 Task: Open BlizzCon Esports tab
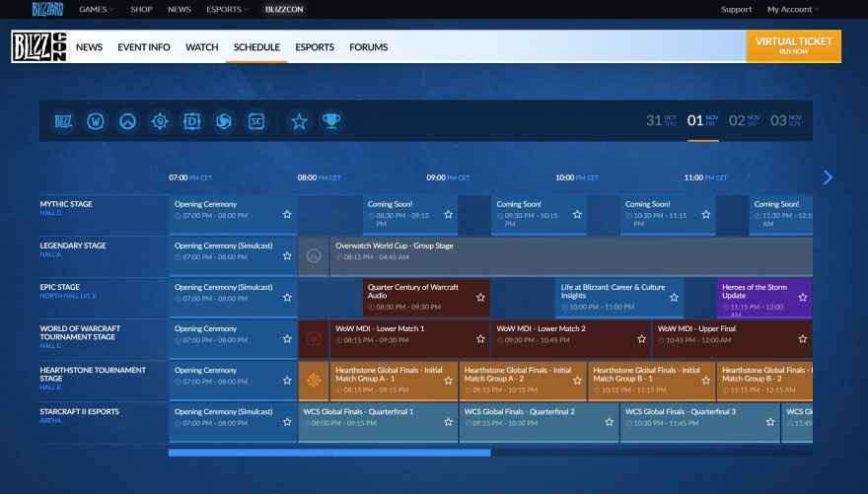pos(315,47)
